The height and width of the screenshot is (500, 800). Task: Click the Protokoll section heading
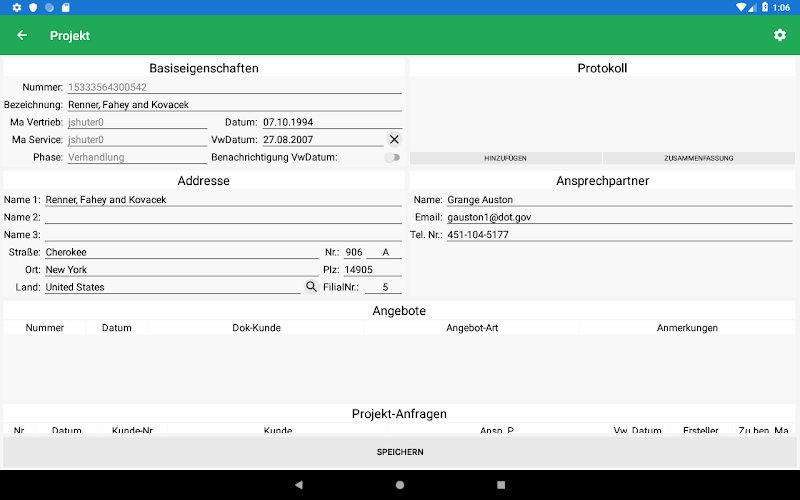pyautogui.click(x=602, y=68)
